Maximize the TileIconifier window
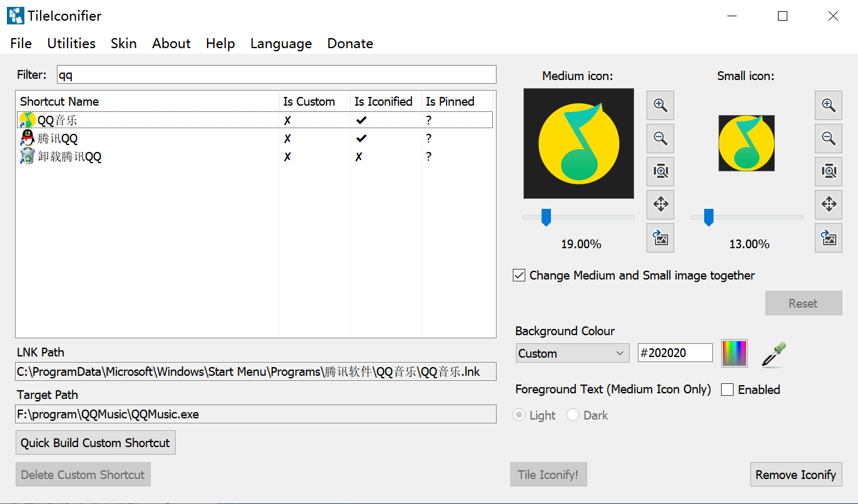Screen dimensions: 858x504 pos(782,16)
